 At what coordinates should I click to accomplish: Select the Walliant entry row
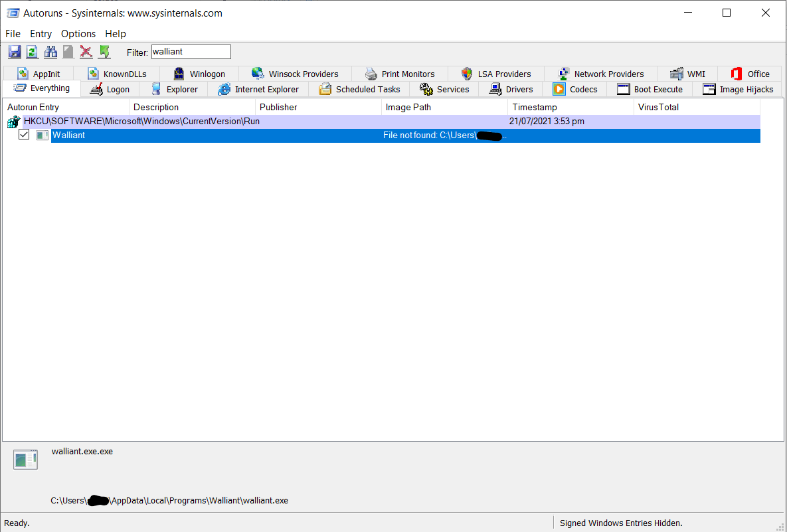[406, 135]
